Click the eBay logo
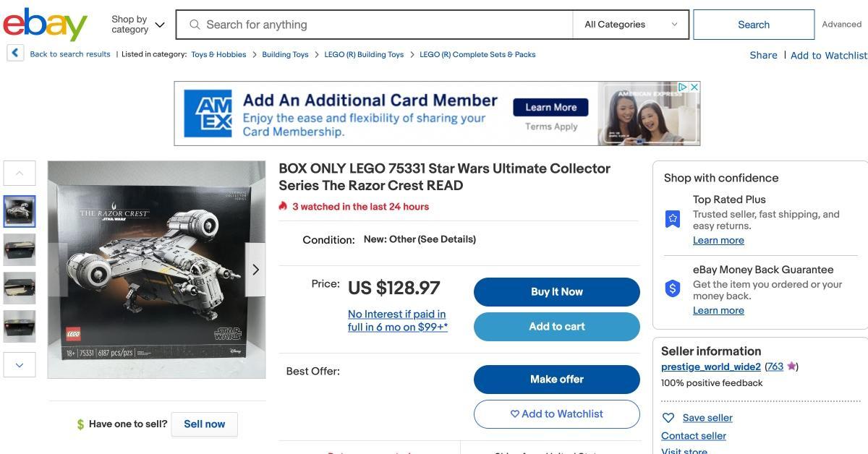868x454 pixels. [45, 25]
